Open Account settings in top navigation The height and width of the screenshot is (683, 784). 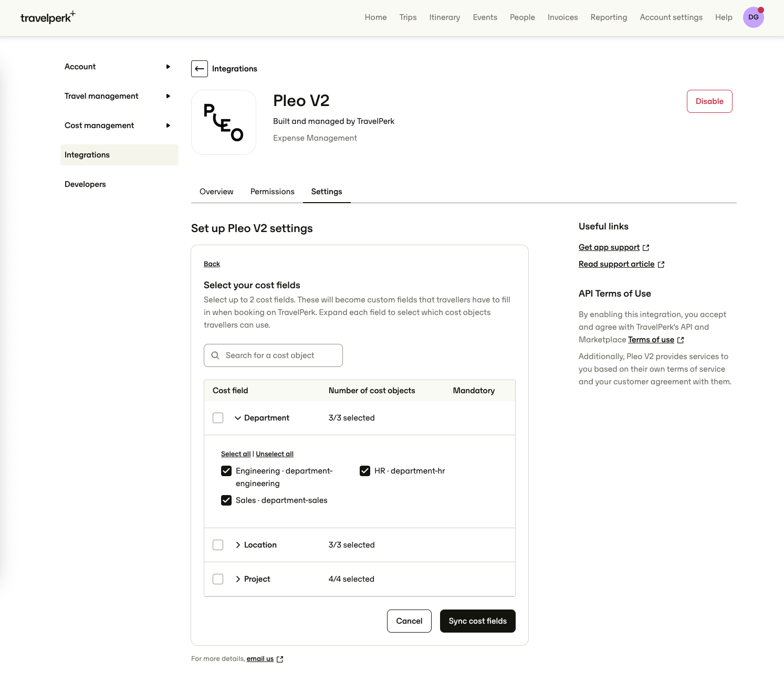point(671,17)
